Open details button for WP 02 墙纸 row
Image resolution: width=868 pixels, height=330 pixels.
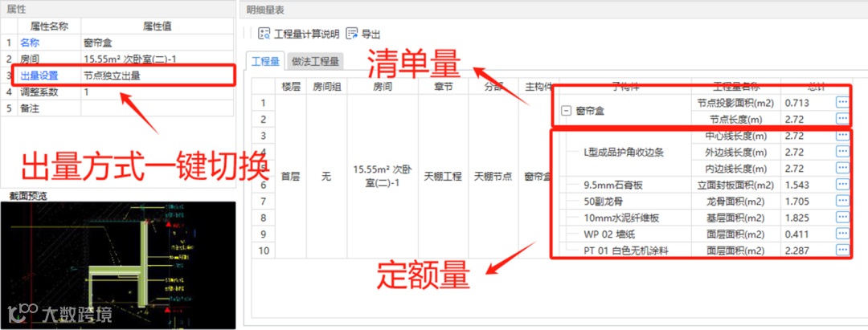[842, 234]
